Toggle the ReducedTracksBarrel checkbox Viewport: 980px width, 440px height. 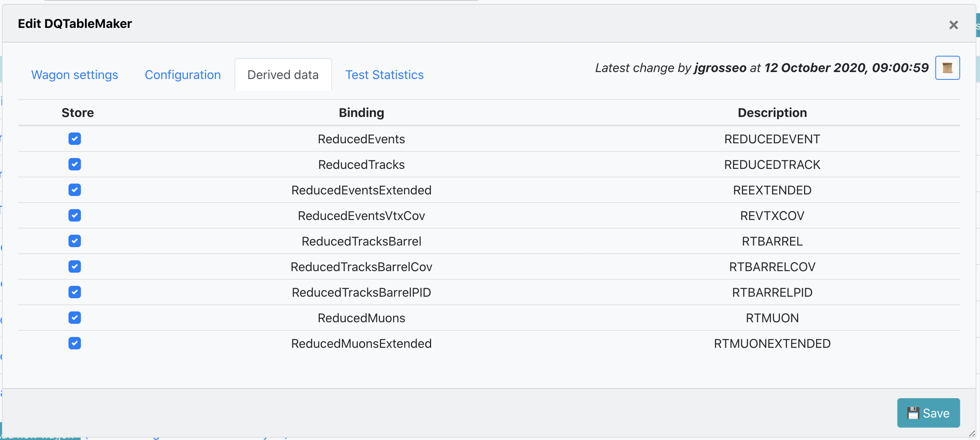point(74,241)
